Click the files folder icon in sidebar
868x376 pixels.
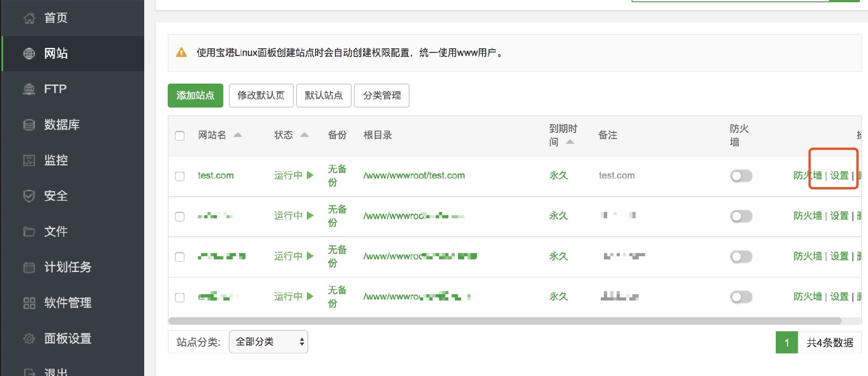pos(29,231)
